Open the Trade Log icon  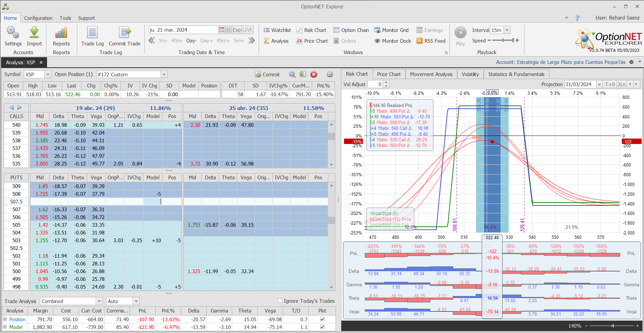(x=92, y=33)
